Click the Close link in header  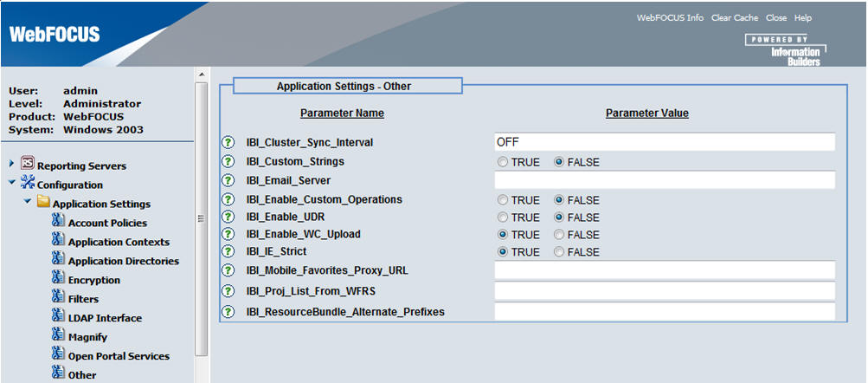tap(776, 17)
